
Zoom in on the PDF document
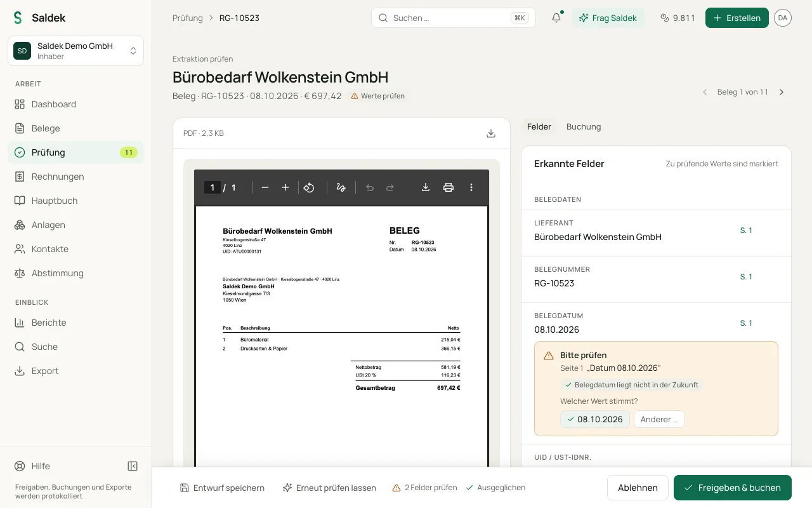point(285,187)
